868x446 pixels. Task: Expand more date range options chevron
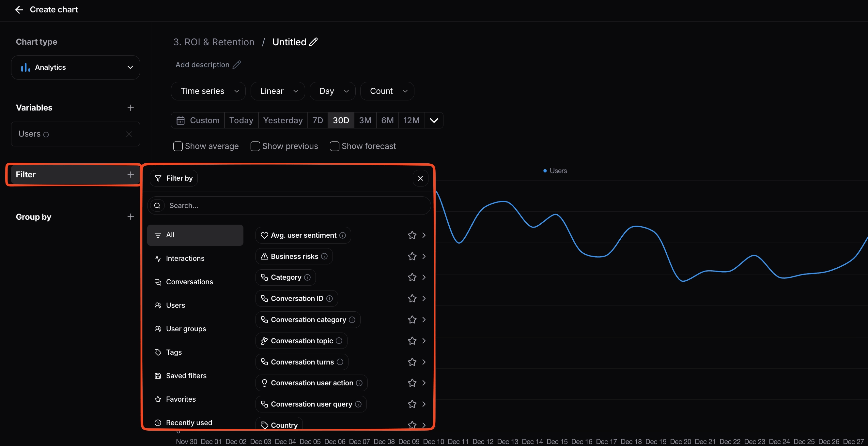click(434, 120)
